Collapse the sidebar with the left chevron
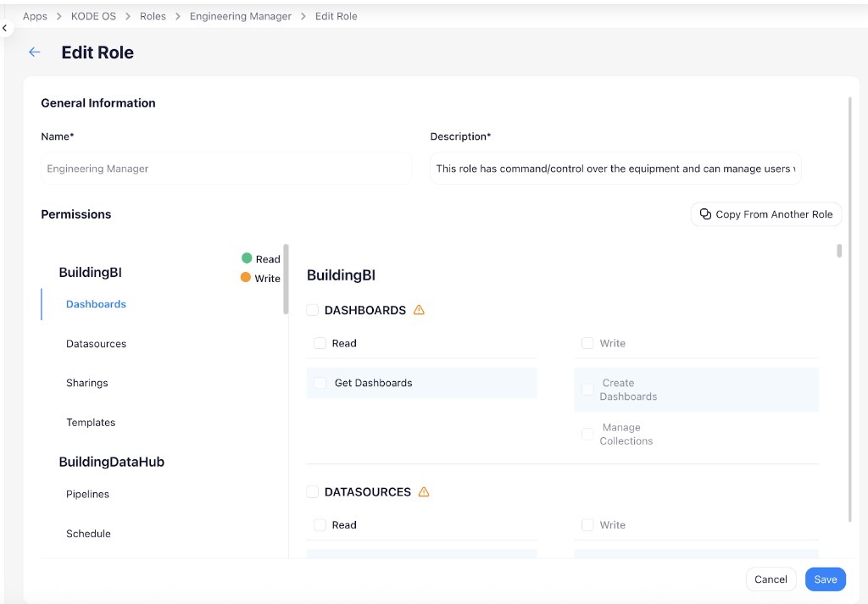This screenshot has height=604, width=868. 5,28
